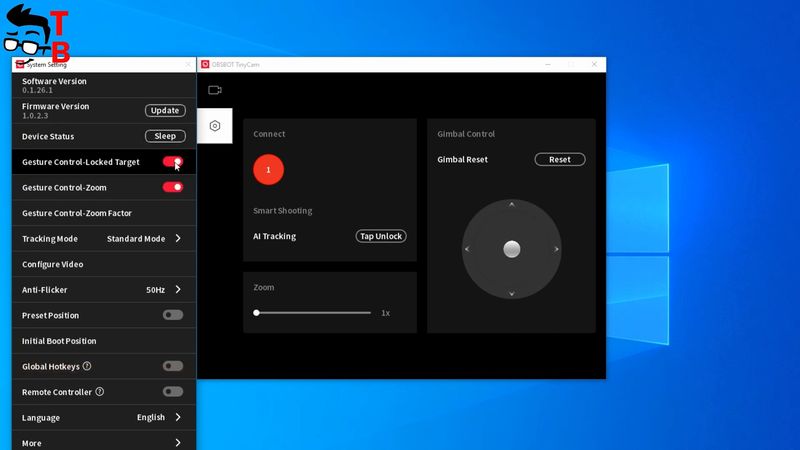Open Initial Boot Position settings

click(x=104, y=340)
